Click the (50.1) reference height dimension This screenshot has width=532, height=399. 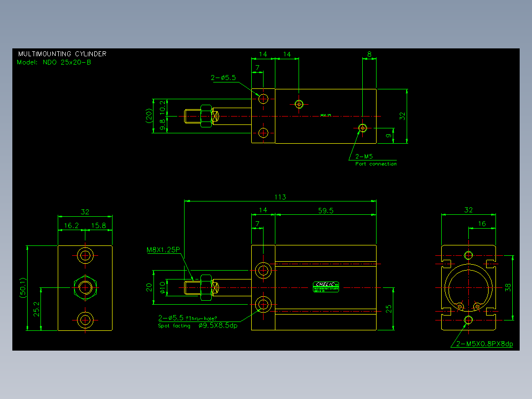(x=23, y=288)
